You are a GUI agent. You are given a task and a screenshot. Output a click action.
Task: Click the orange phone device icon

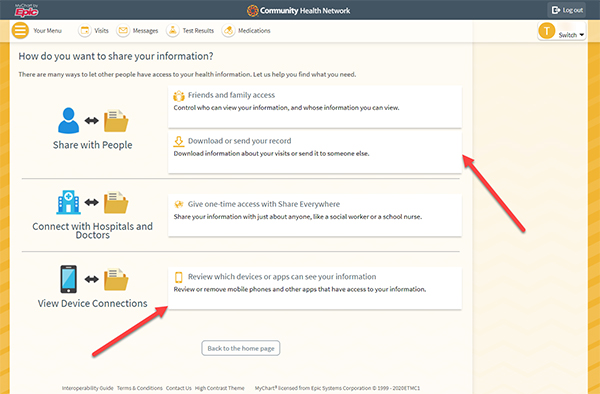pyautogui.click(x=179, y=277)
